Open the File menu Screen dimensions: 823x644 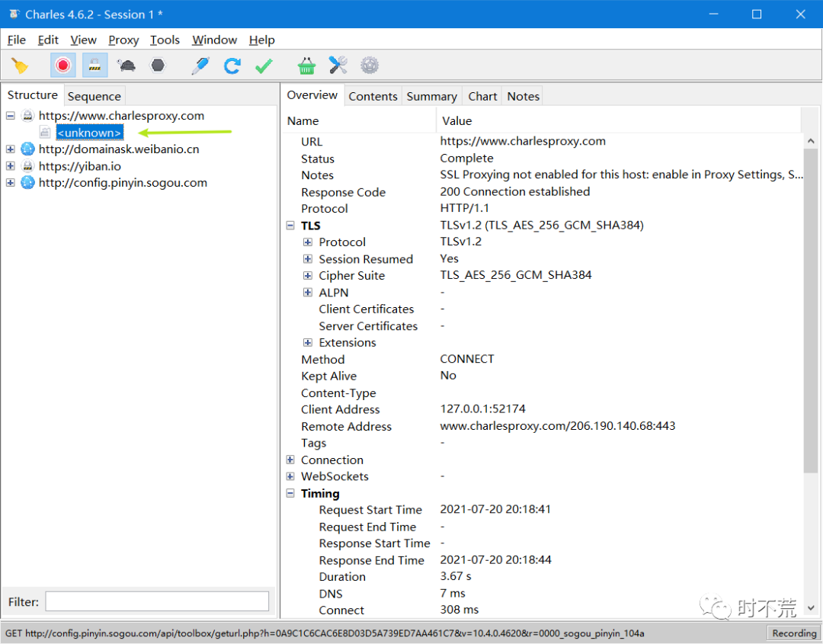point(16,40)
